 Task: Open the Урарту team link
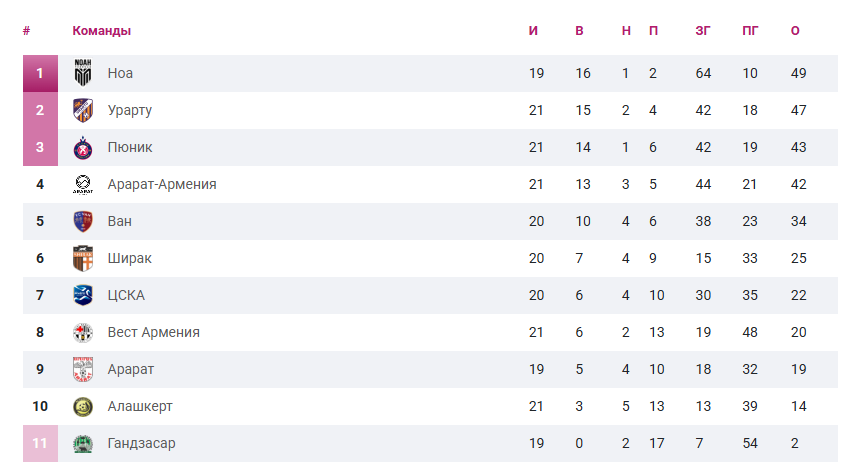[x=130, y=110]
